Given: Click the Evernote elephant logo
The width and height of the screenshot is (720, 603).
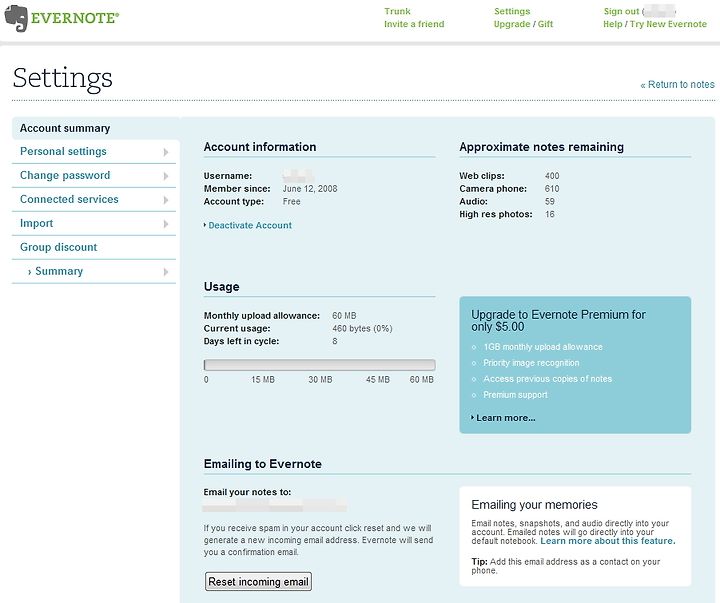Looking at the screenshot, I should [x=16, y=18].
